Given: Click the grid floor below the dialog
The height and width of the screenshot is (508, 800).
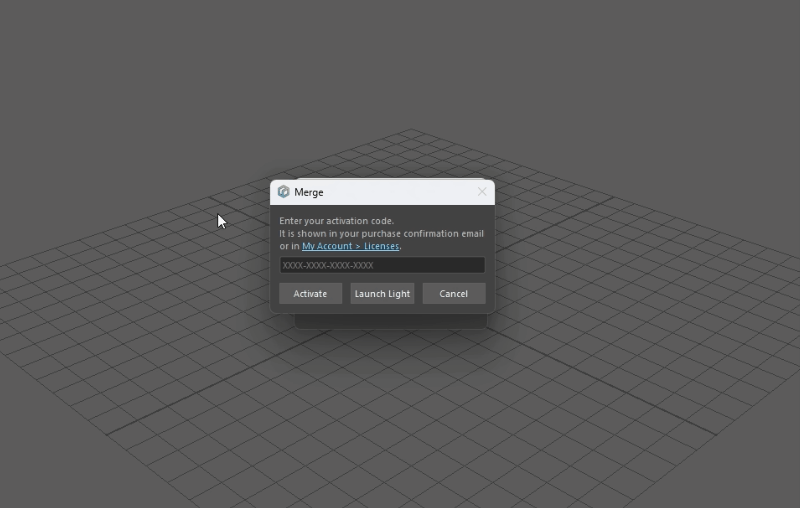Looking at the screenshot, I should pyautogui.click(x=400, y=420).
